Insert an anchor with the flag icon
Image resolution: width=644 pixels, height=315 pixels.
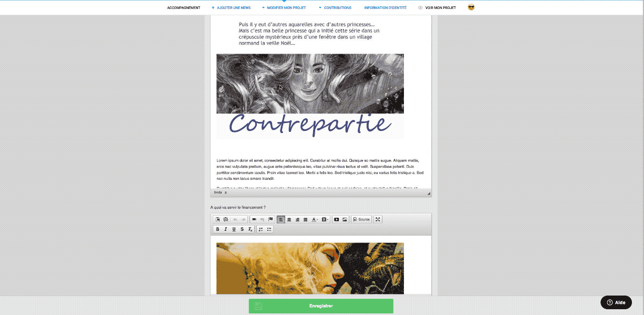(x=271, y=219)
